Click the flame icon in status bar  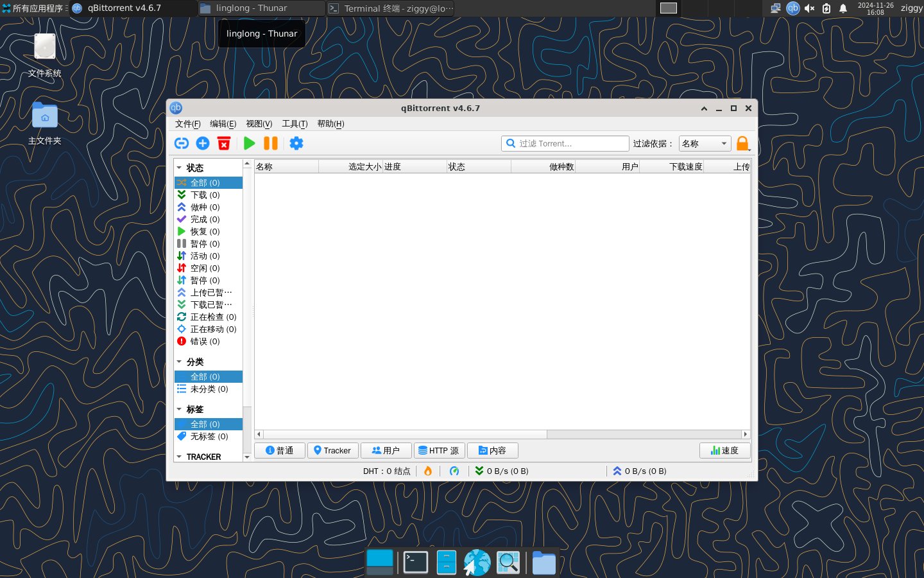428,471
